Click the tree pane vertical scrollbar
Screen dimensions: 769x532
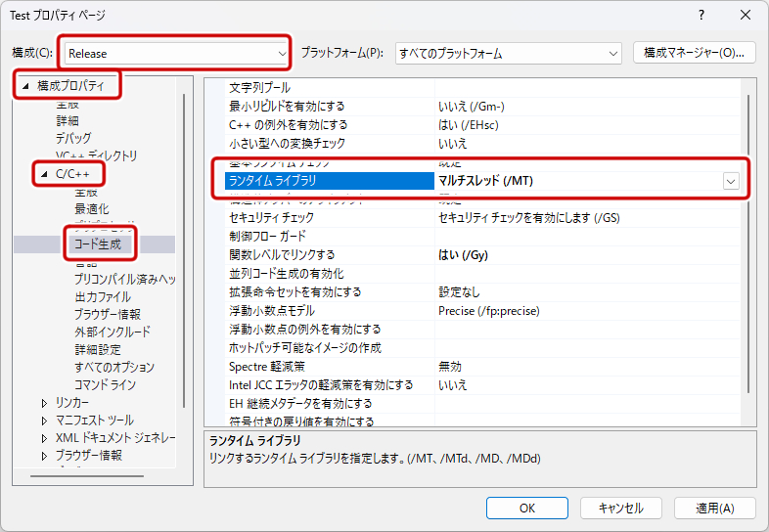(x=184, y=250)
